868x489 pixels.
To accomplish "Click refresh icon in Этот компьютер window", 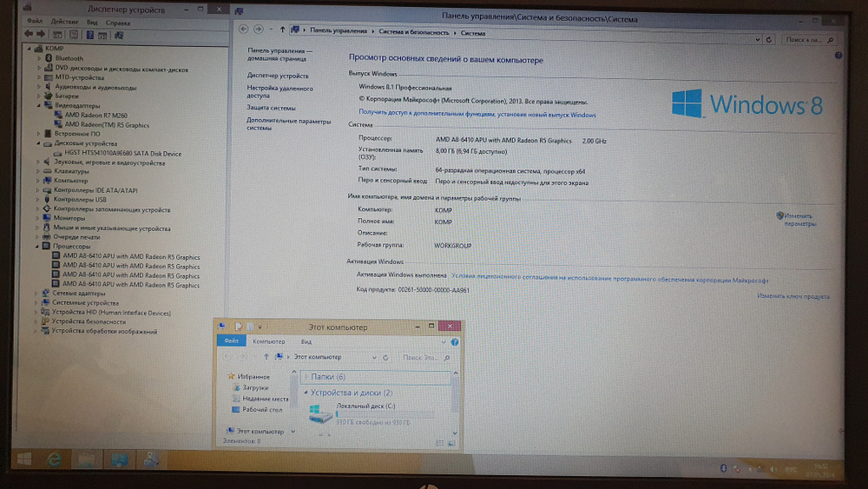I will click(x=386, y=358).
